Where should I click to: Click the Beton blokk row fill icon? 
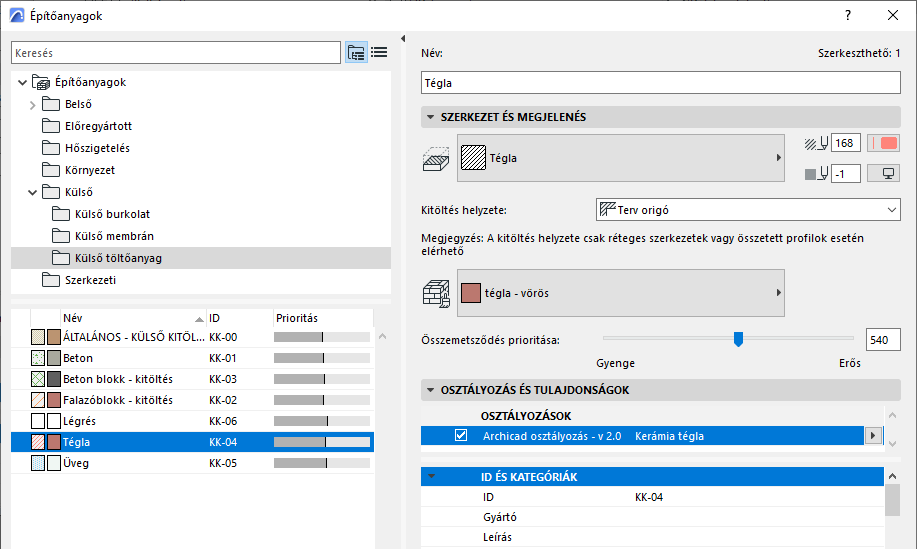(x=38, y=379)
